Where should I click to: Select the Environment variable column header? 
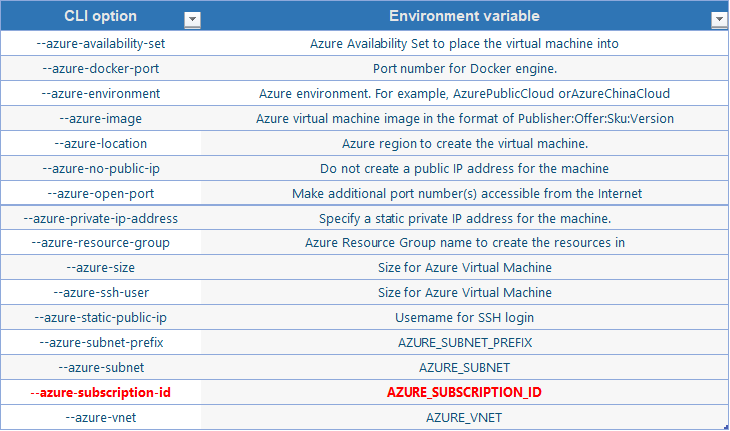[x=464, y=16]
